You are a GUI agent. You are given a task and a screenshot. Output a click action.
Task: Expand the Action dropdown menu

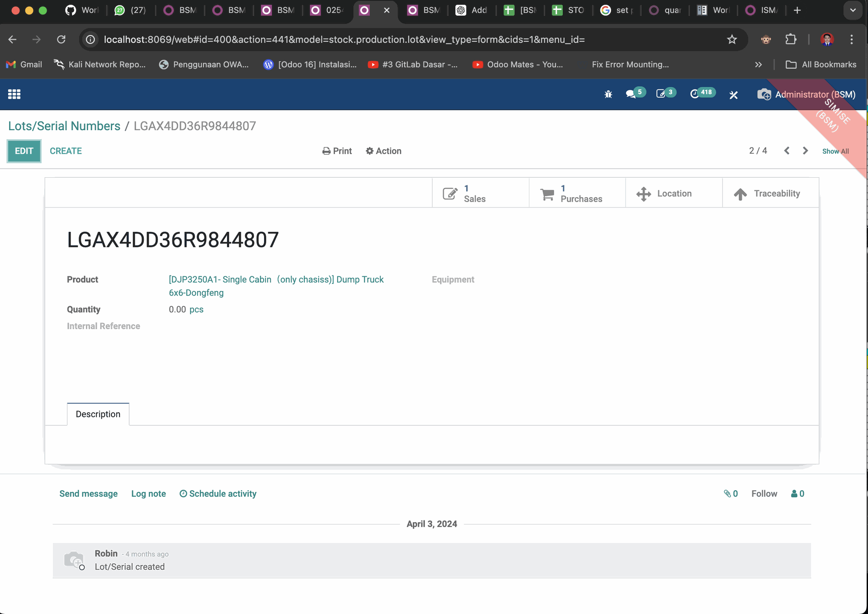click(x=383, y=151)
